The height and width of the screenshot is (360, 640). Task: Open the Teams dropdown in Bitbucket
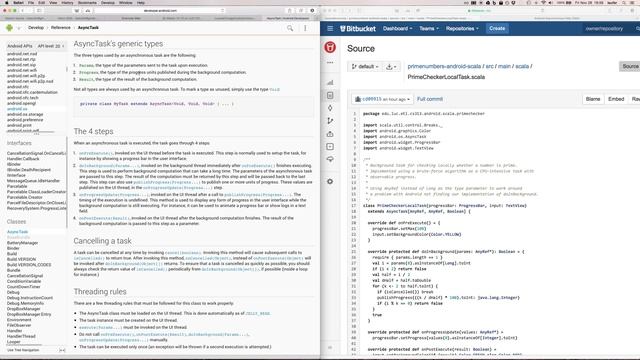point(429,29)
